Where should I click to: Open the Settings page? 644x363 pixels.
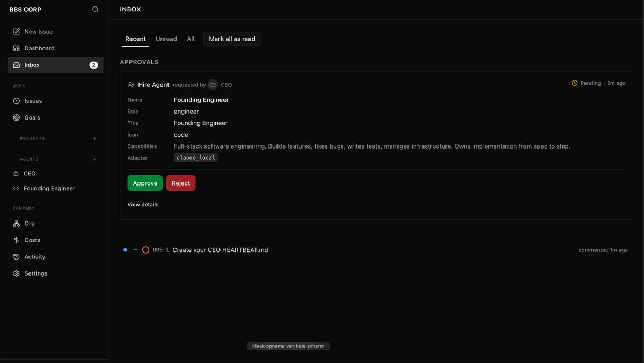55,273
